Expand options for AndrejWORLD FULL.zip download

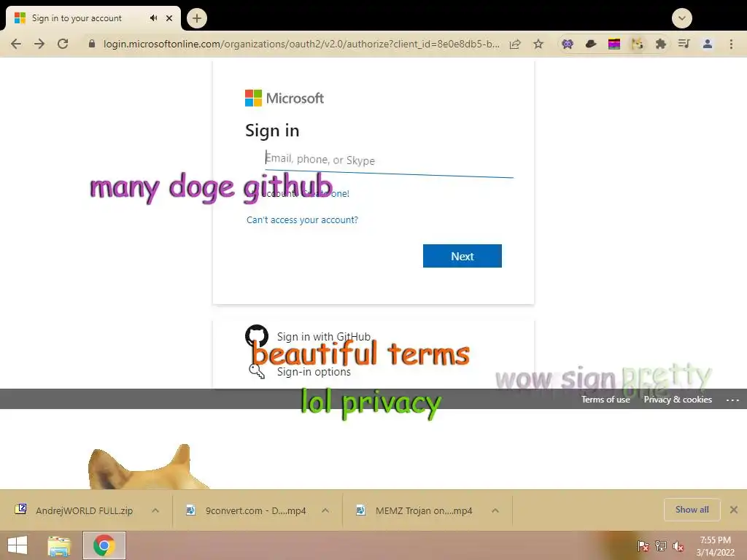pos(155,510)
